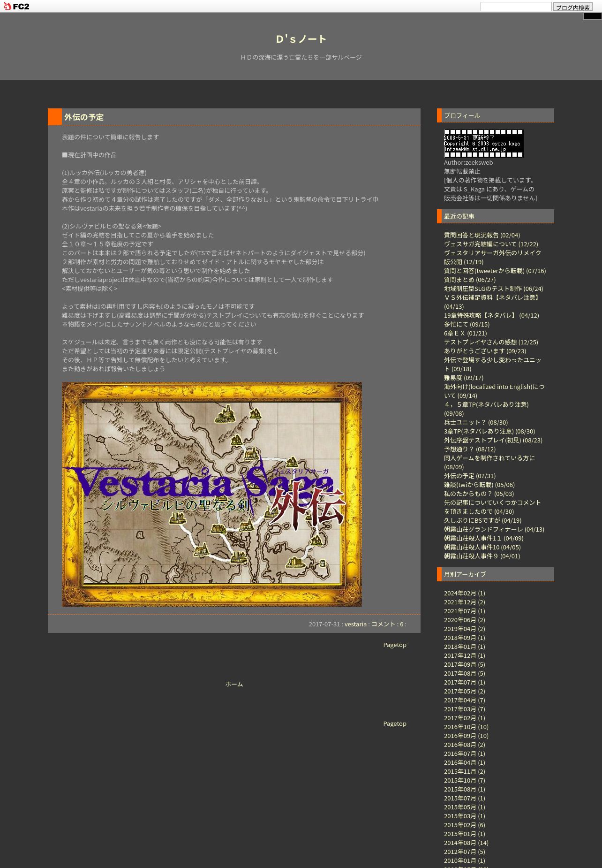Open 久しぶりにBSですが (04/19) article
The height and width of the screenshot is (868, 602).
(x=482, y=520)
